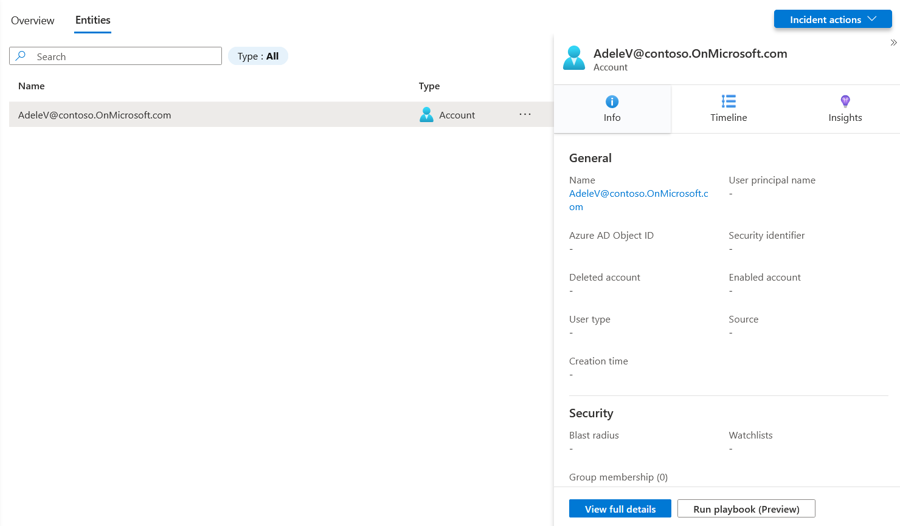Click Run playbook (Preview) button
This screenshot has width=900, height=526.
(x=746, y=509)
